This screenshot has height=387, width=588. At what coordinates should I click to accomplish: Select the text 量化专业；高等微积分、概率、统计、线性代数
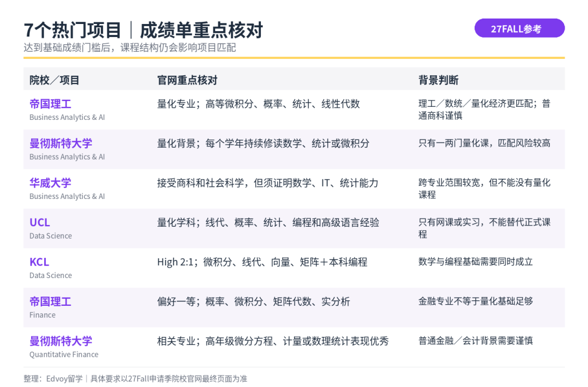pyautogui.click(x=259, y=104)
